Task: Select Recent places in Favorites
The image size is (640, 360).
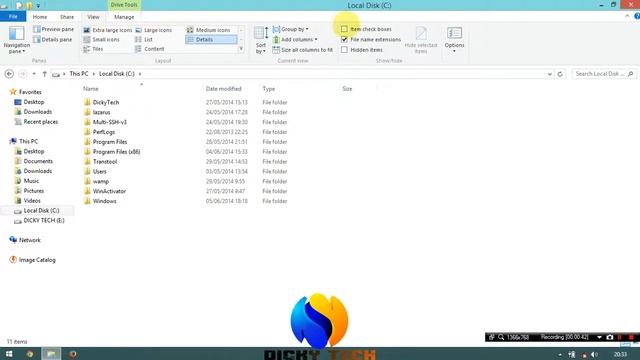Action: (40, 122)
